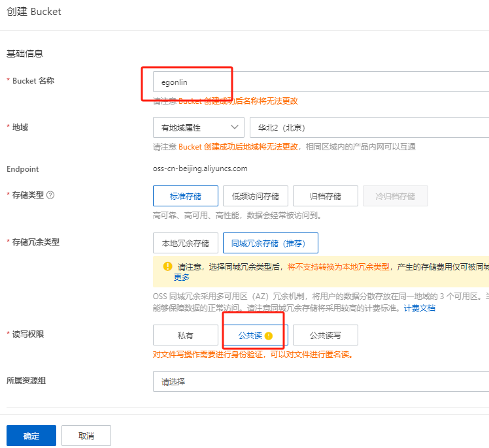This screenshot has height=448, width=489.
Task: Click the warning icon in the yellow notice
Action: pos(167,266)
